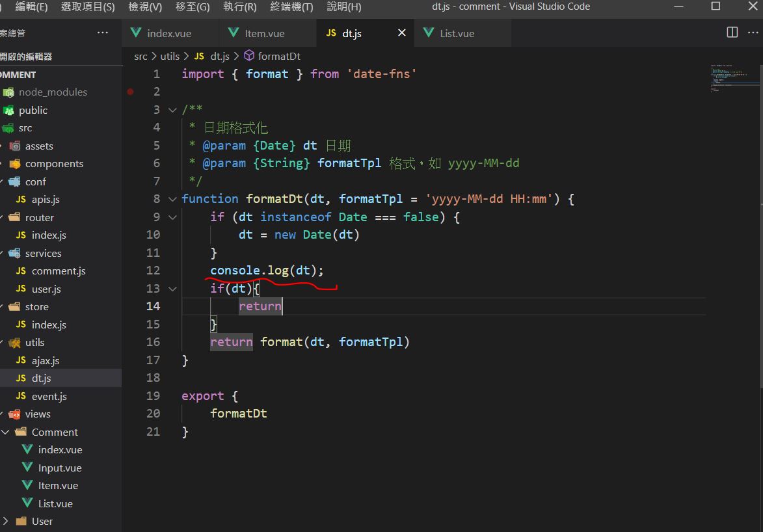Image resolution: width=763 pixels, height=532 pixels.
Task: Open ajax.js in the utils folder
Action: point(45,360)
